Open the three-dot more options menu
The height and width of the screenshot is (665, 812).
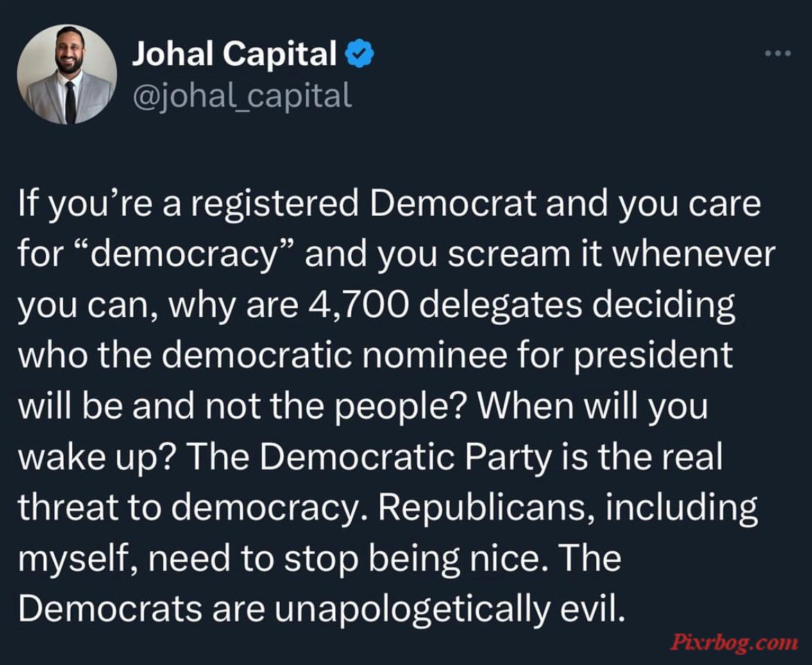click(x=778, y=53)
